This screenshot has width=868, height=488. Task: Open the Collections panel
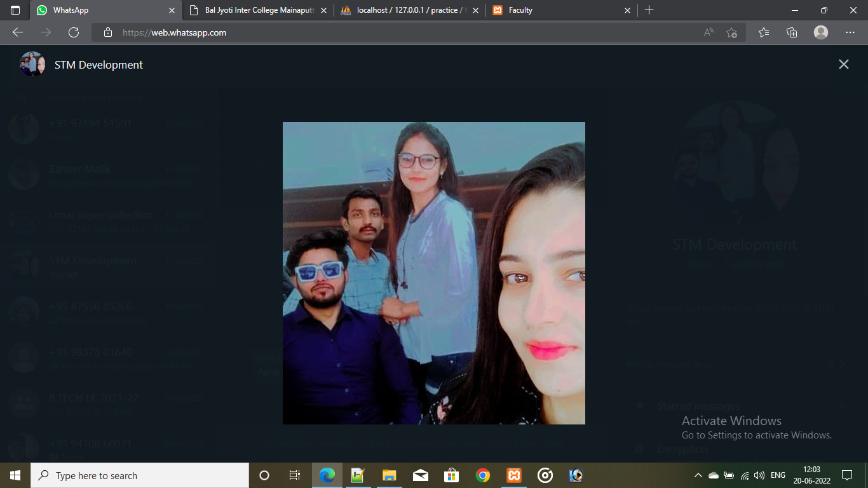[x=792, y=32]
